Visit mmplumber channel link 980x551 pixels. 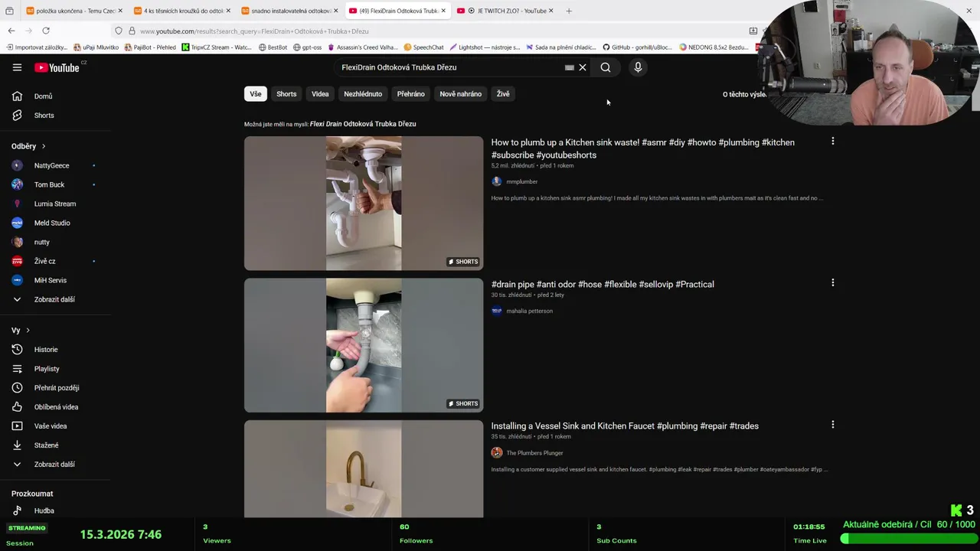click(521, 181)
